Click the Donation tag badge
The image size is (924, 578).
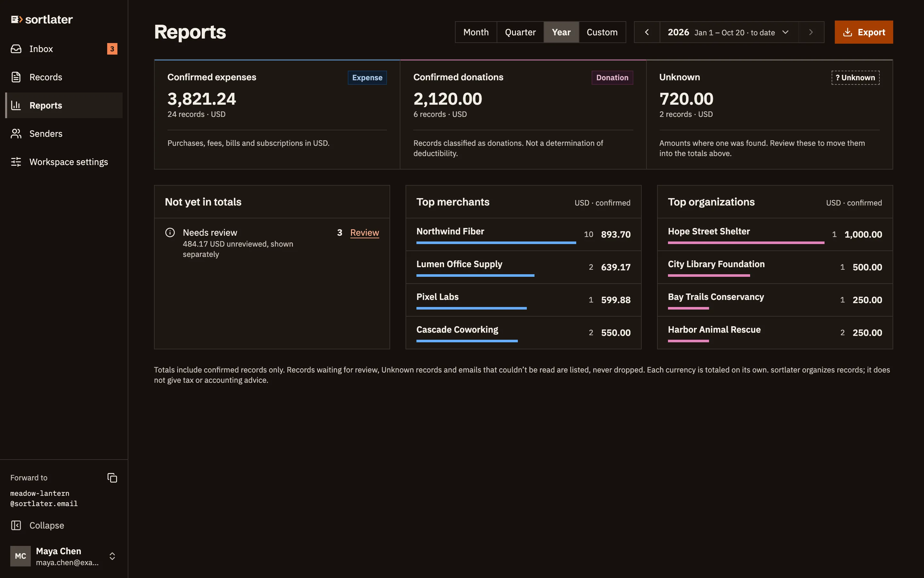coord(612,78)
